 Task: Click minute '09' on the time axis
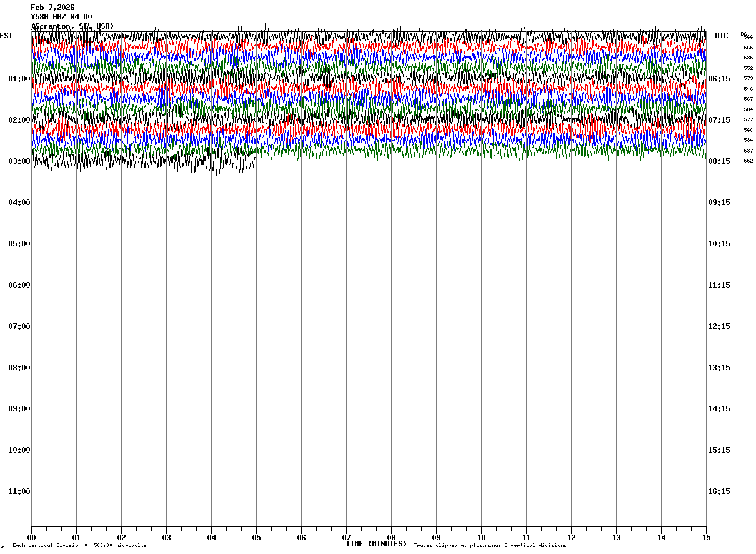[436, 537]
